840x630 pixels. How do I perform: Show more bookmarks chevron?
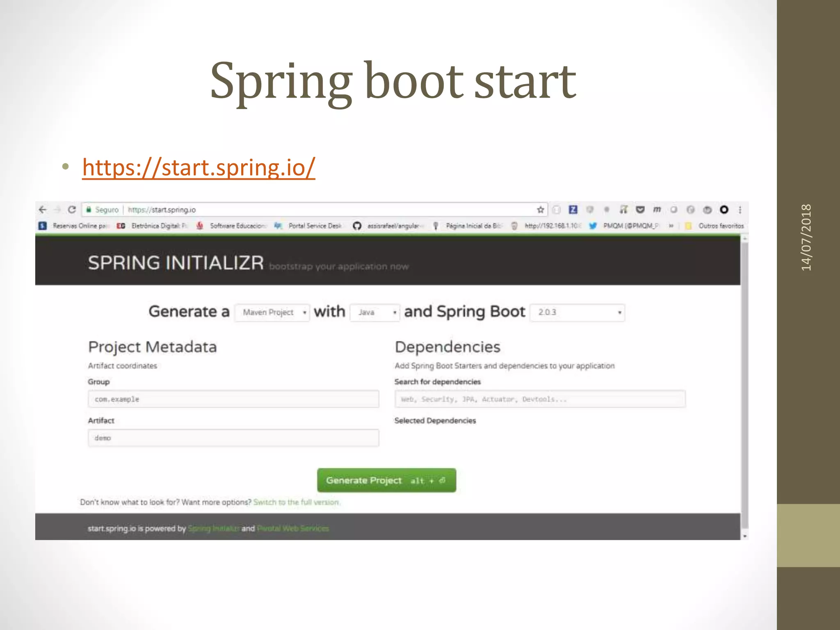671,226
